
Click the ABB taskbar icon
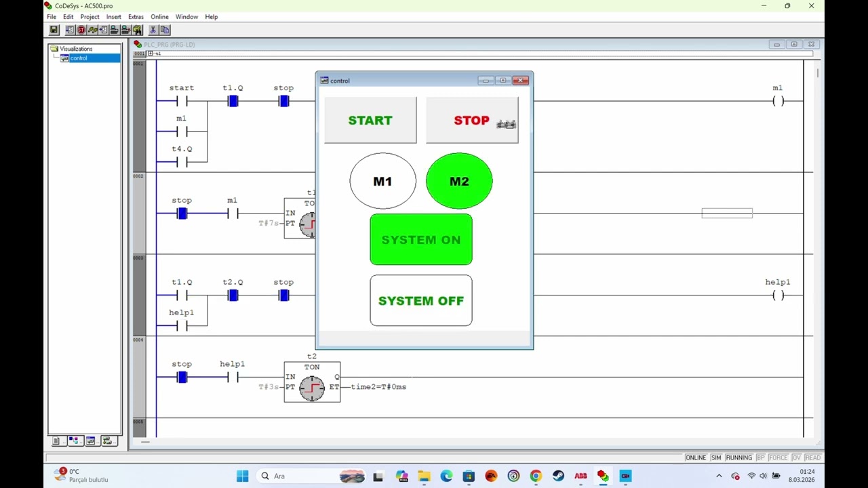tap(580, 476)
